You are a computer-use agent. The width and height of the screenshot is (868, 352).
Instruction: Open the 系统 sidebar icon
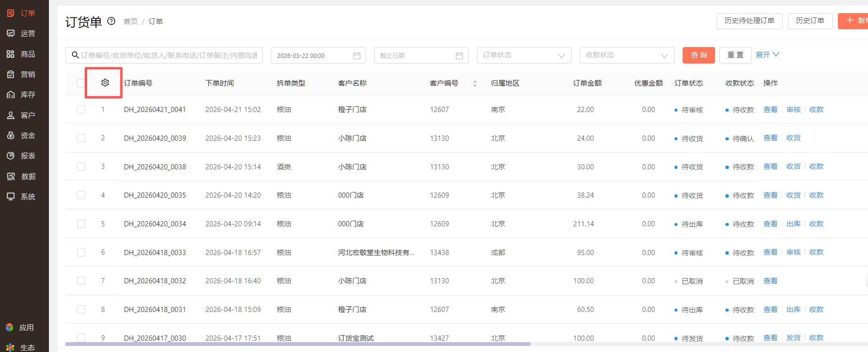coord(10,197)
